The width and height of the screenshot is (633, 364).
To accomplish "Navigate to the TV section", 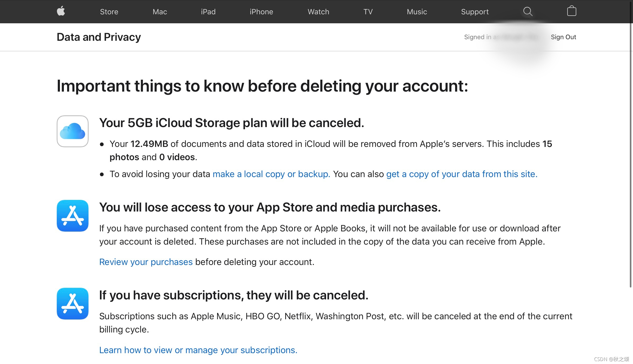I will point(368,12).
